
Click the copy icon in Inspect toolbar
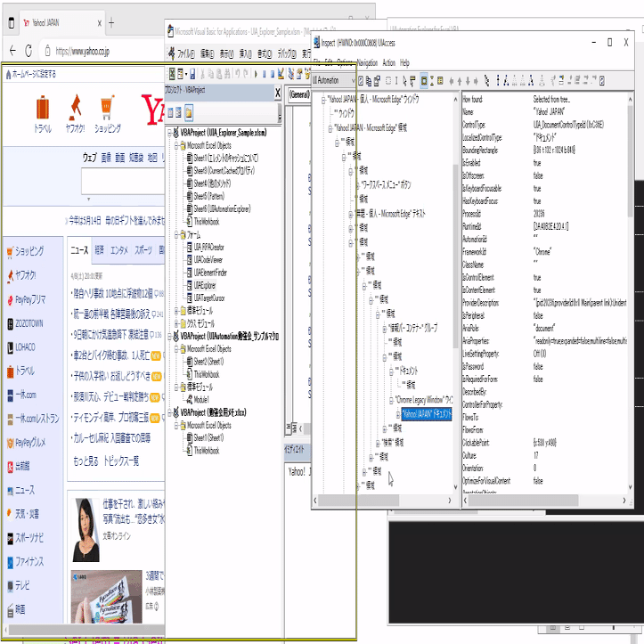[x=369, y=80]
